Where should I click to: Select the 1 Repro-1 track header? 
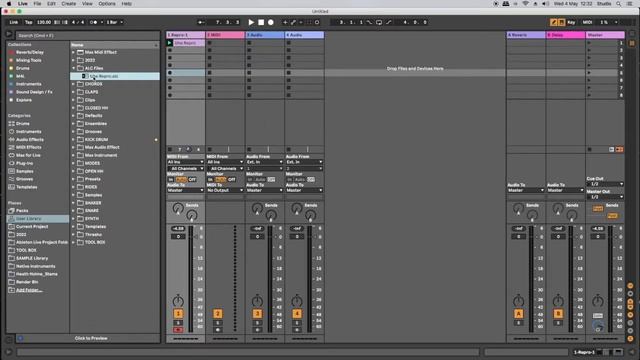tap(185, 35)
